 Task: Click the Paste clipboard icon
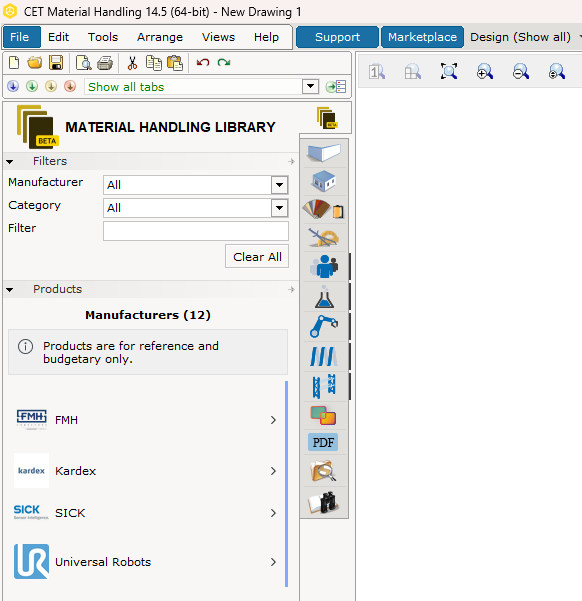pyautogui.click(x=175, y=63)
